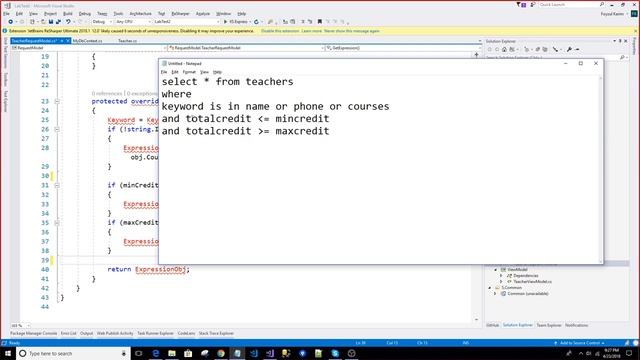Open the GetExpression member navigation dropdown
This screenshot has width=640, height=360.
pos(403,48)
